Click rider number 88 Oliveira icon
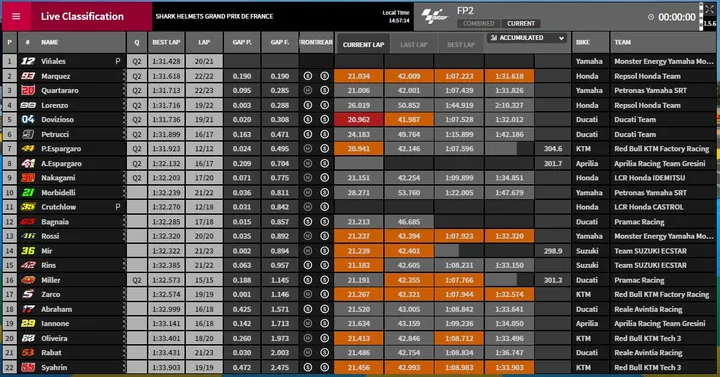The height and width of the screenshot is (377, 720). coord(28,338)
